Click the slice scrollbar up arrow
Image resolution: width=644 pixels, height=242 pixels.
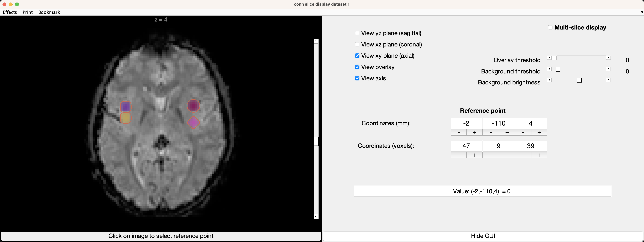point(316,41)
